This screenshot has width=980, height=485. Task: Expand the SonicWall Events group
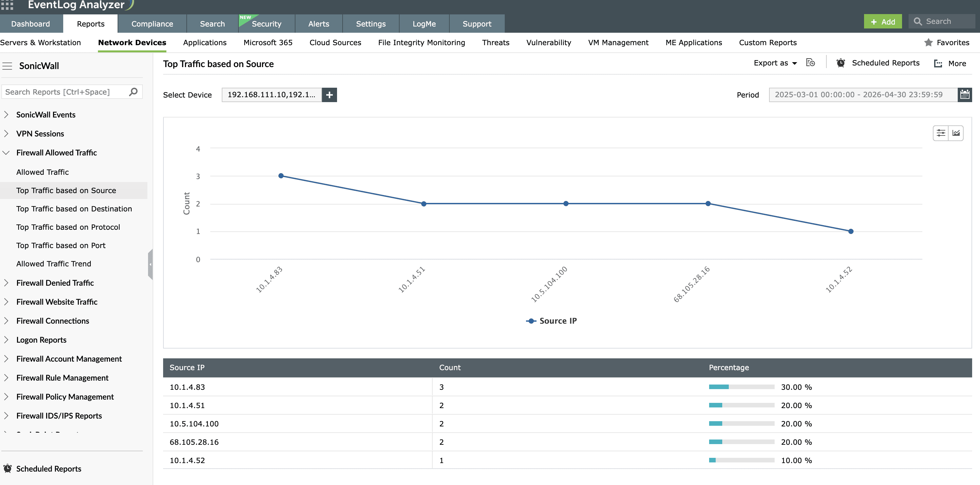point(6,115)
